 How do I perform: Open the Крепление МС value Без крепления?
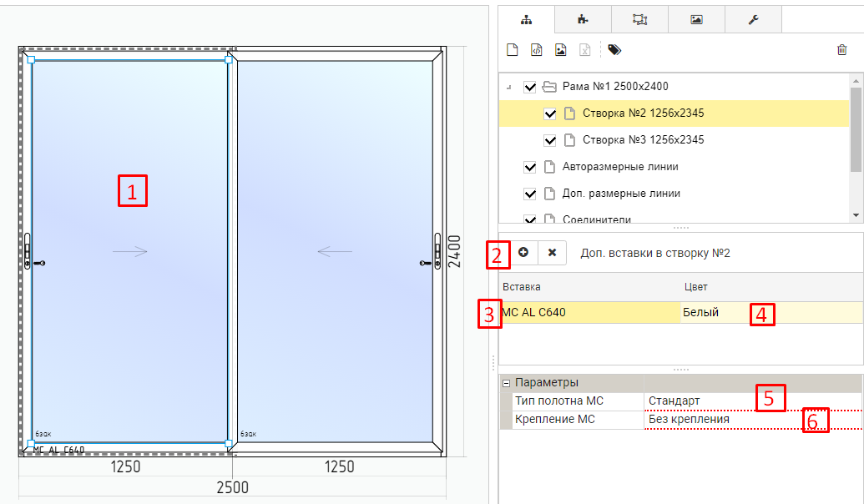[x=753, y=419]
